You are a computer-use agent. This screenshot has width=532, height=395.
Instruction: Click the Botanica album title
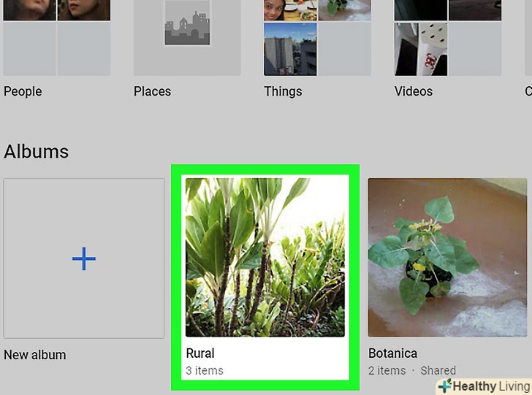[x=392, y=353]
